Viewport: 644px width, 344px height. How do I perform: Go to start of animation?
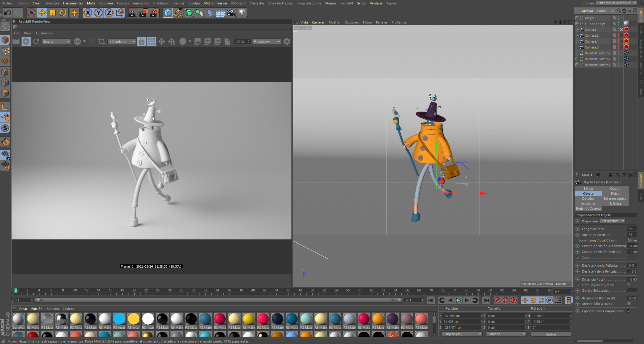431,300
